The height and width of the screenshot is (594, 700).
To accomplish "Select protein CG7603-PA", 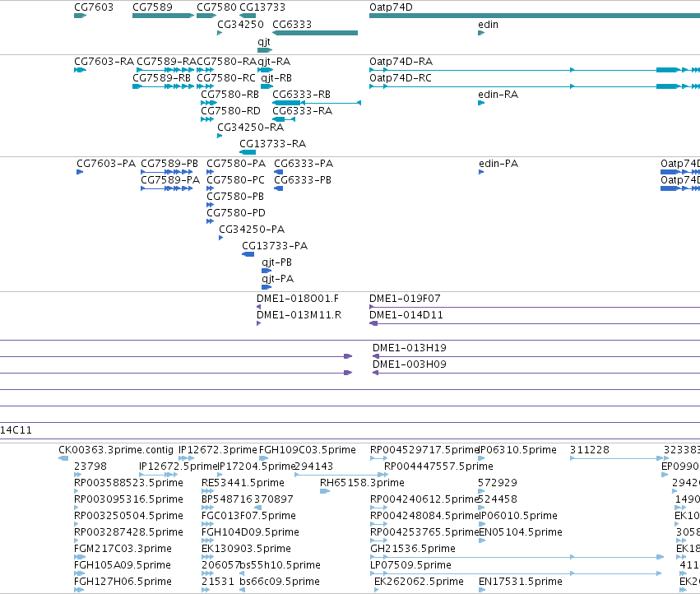I will pyautogui.click(x=80, y=172).
